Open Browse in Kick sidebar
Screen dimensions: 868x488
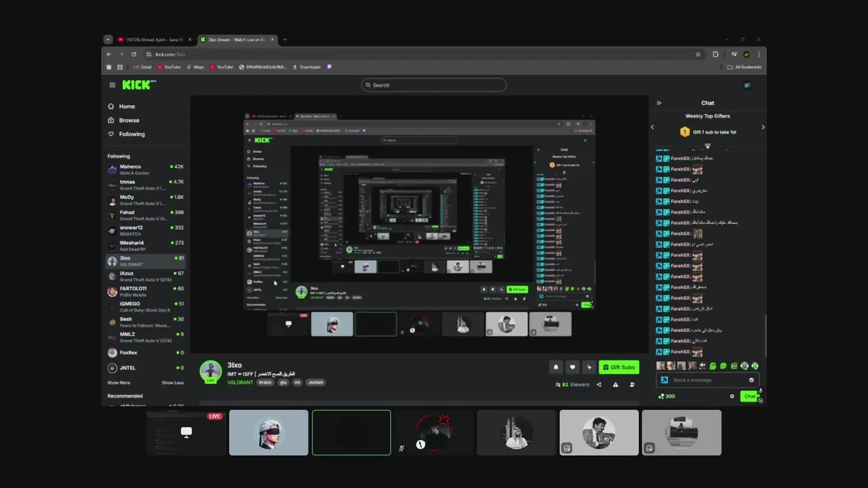coord(129,120)
